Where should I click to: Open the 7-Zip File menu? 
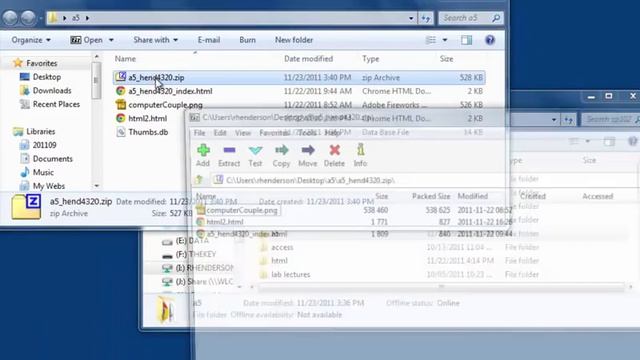point(200,133)
